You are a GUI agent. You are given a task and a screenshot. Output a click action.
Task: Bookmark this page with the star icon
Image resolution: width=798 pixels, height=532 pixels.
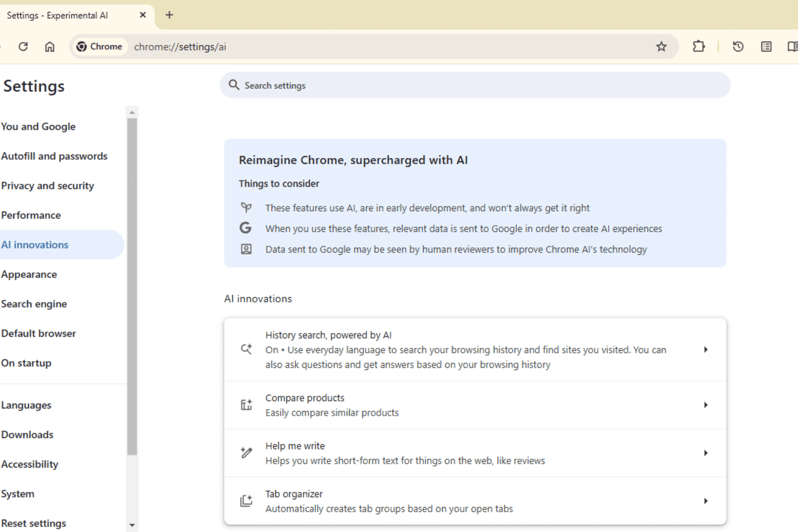point(661,47)
